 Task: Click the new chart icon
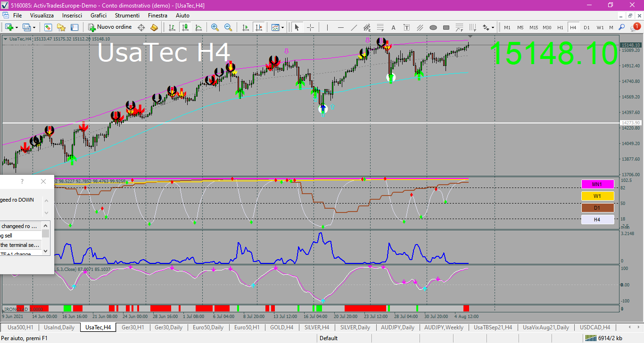click(9, 27)
